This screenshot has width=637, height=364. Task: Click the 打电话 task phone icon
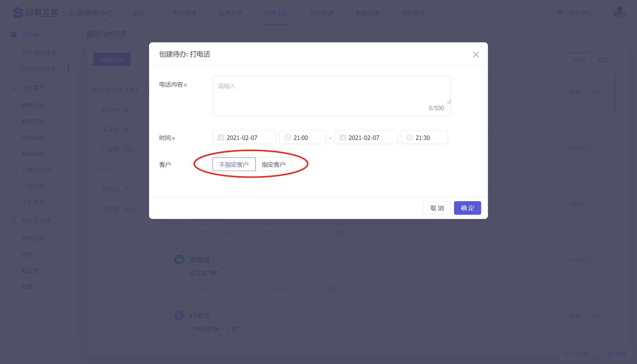pyautogui.click(x=179, y=315)
